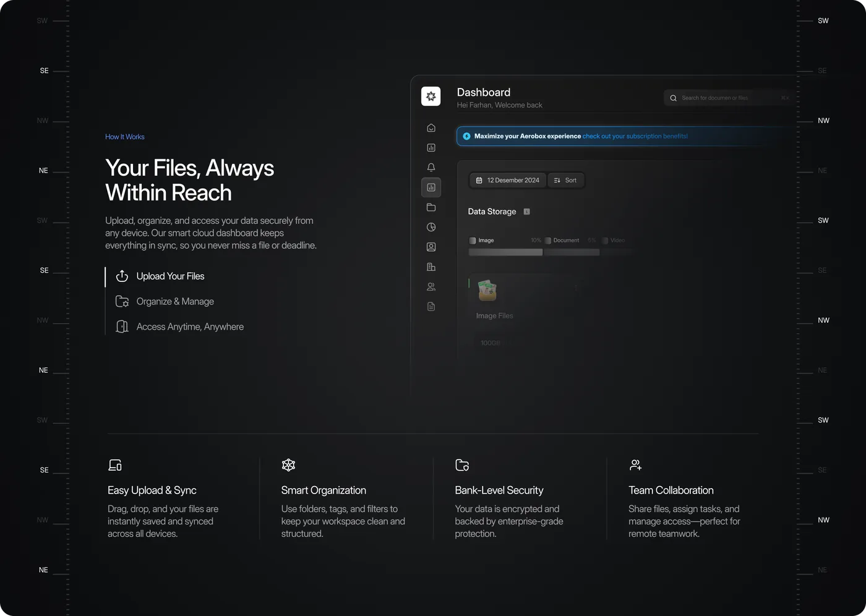Open the Sort options button

coord(565,180)
